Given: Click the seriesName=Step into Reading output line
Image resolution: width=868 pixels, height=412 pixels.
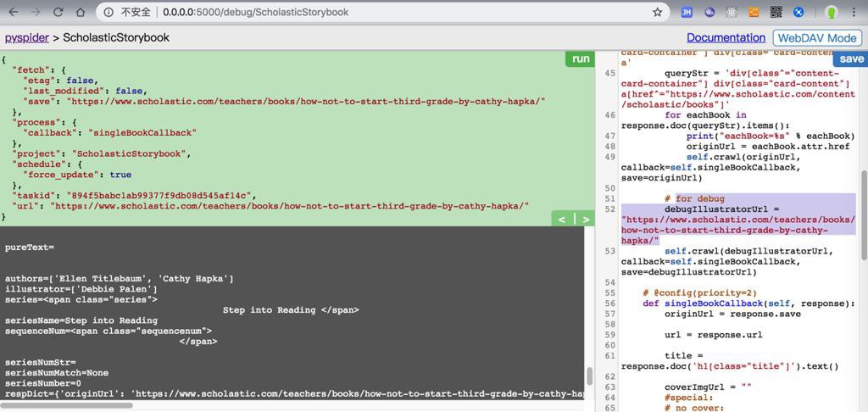Looking at the screenshot, I should tap(81, 320).
